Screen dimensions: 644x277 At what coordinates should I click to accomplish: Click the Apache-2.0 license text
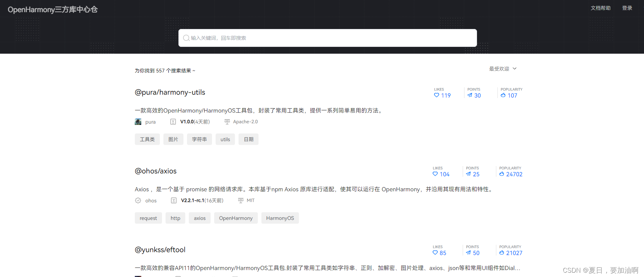tap(245, 122)
